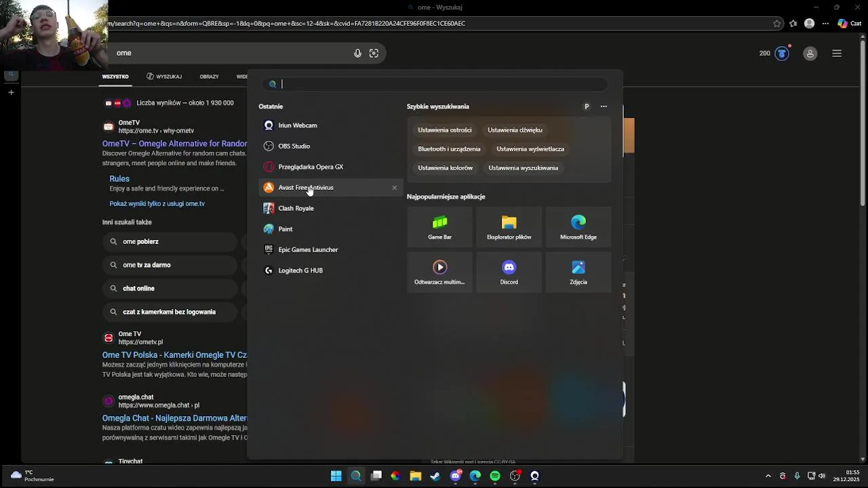Select the WSZYSTKO results tab
Viewport: 868px width, 488px height.
(x=115, y=77)
